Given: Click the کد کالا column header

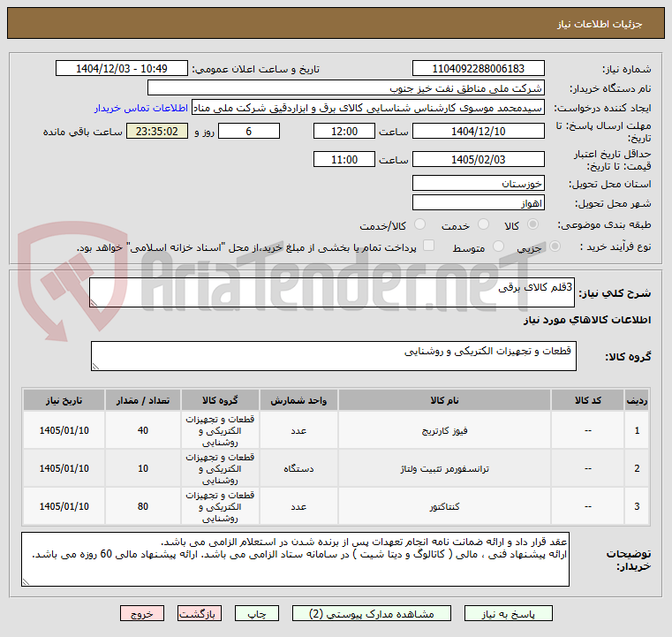Looking at the screenshot, I should [587, 400].
